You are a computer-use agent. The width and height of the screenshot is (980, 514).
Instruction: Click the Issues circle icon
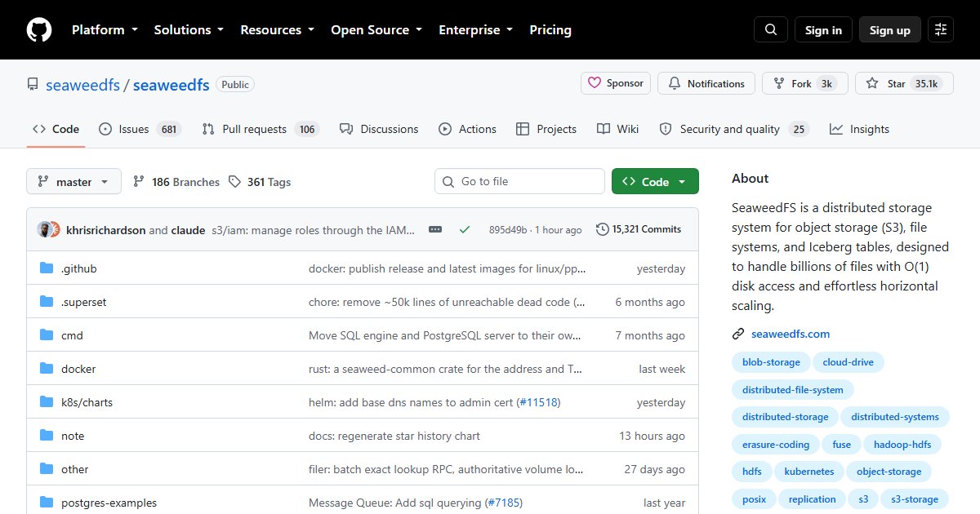pos(105,129)
